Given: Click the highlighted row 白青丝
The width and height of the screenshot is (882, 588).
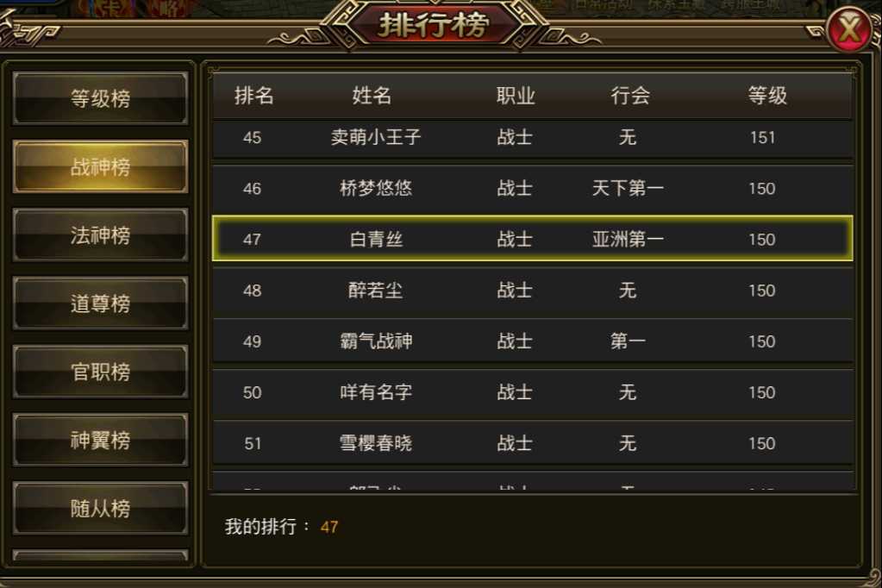Looking at the screenshot, I should click(x=532, y=239).
